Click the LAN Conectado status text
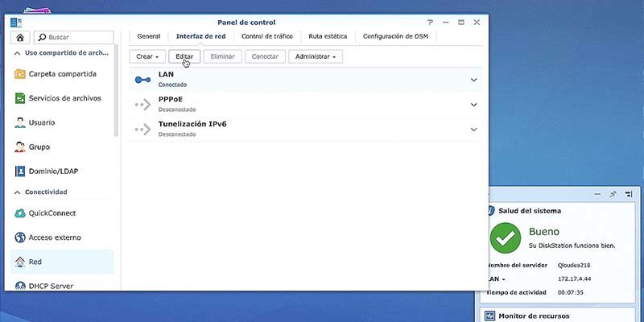The image size is (644, 322). (172, 85)
